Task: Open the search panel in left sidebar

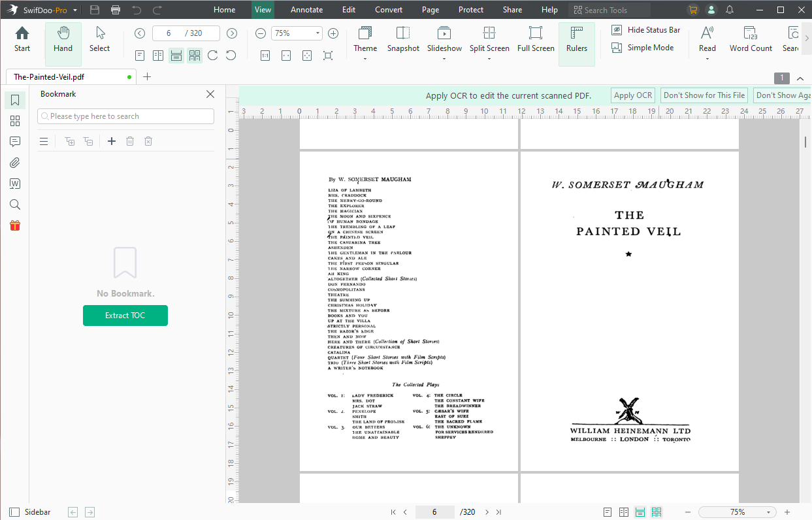Action: point(15,204)
